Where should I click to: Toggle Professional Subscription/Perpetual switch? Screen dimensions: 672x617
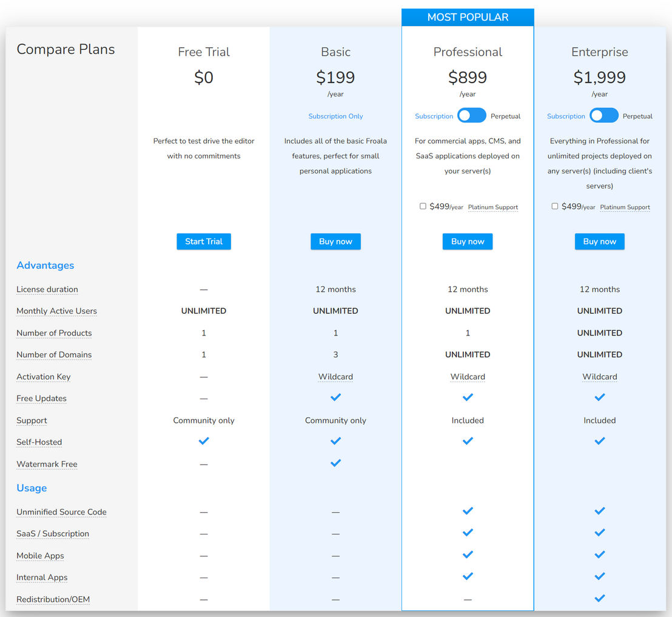(471, 115)
